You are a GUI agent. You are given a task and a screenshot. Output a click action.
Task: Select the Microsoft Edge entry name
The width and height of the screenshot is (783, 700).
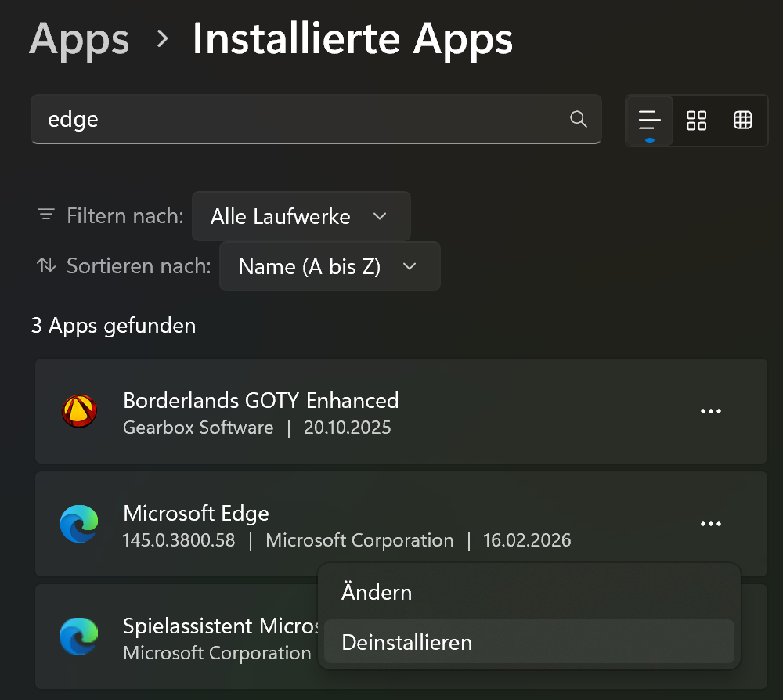[196, 514]
